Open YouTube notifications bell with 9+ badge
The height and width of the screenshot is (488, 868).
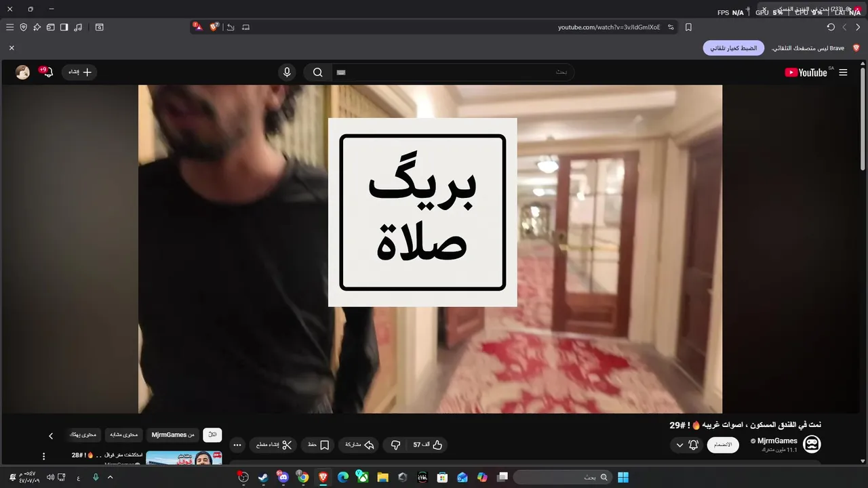tap(47, 72)
